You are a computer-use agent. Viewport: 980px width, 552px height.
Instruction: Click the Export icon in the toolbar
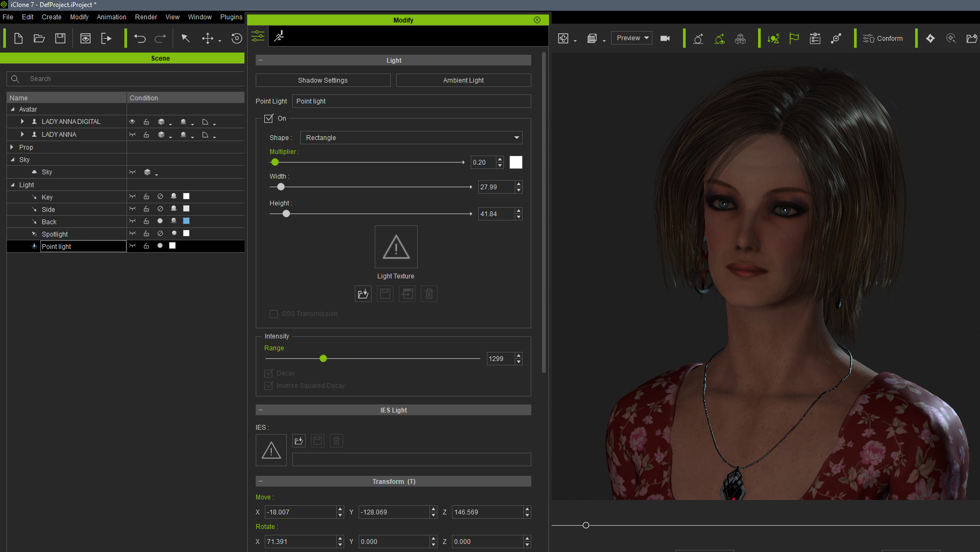click(x=106, y=39)
